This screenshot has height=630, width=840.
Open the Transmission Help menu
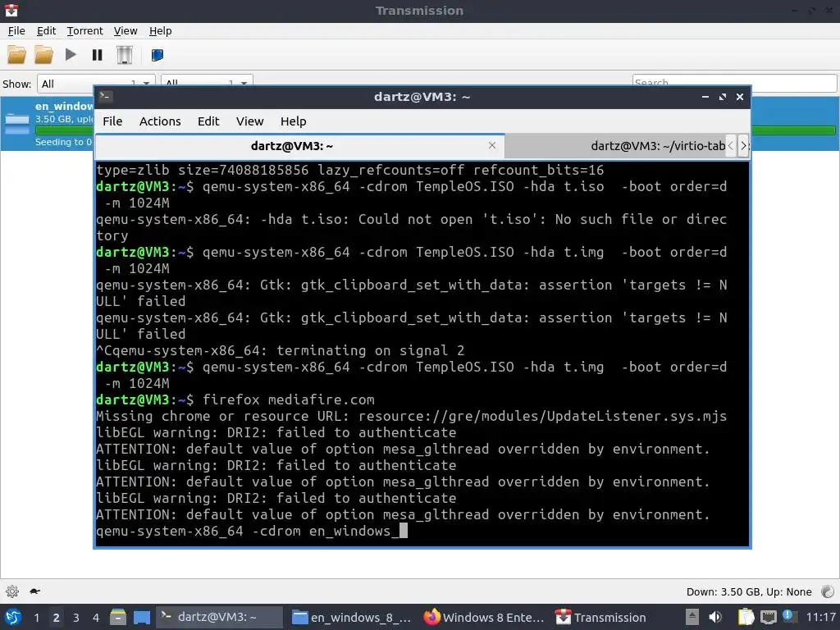click(160, 31)
